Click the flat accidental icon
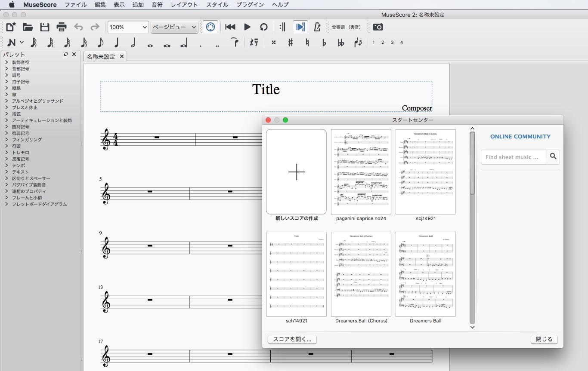The width and height of the screenshot is (588, 371). tap(324, 43)
